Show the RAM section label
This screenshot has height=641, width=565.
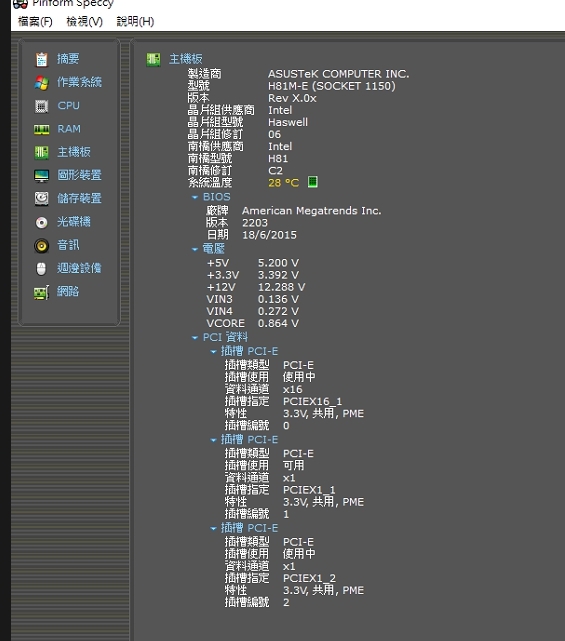point(69,129)
